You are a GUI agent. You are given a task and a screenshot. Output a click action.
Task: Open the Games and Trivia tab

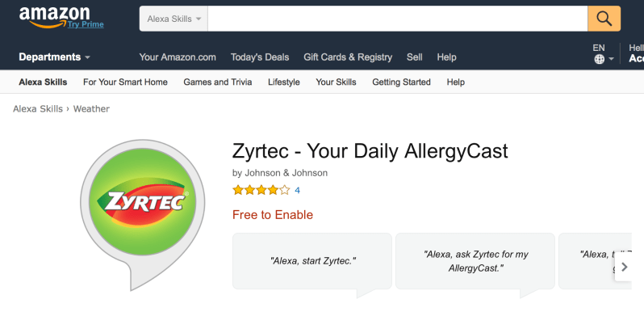pyautogui.click(x=218, y=82)
